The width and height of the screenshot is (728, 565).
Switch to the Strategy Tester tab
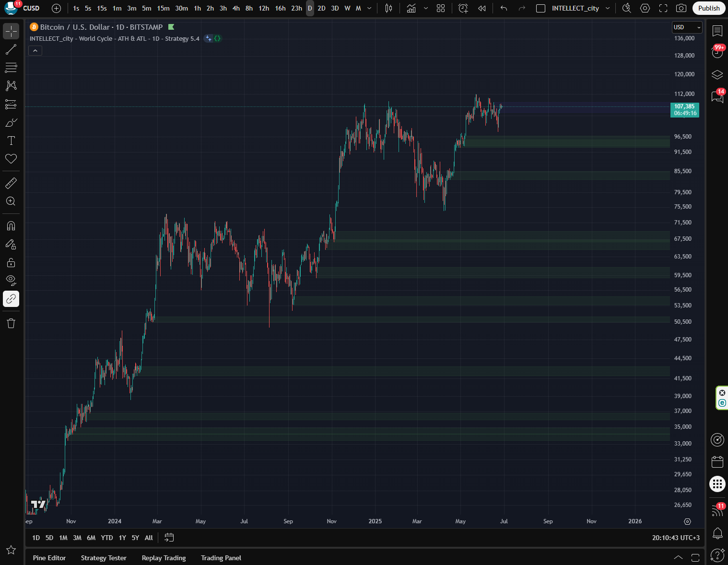(104, 558)
